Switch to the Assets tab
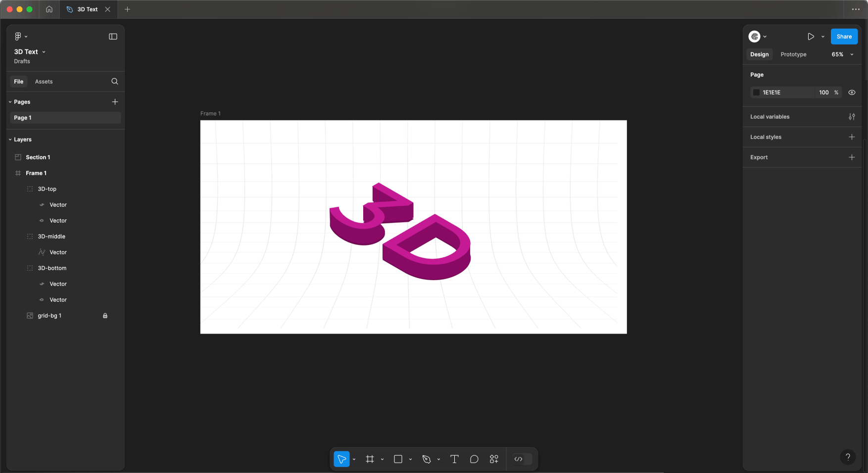The width and height of the screenshot is (868, 473). pos(44,82)
